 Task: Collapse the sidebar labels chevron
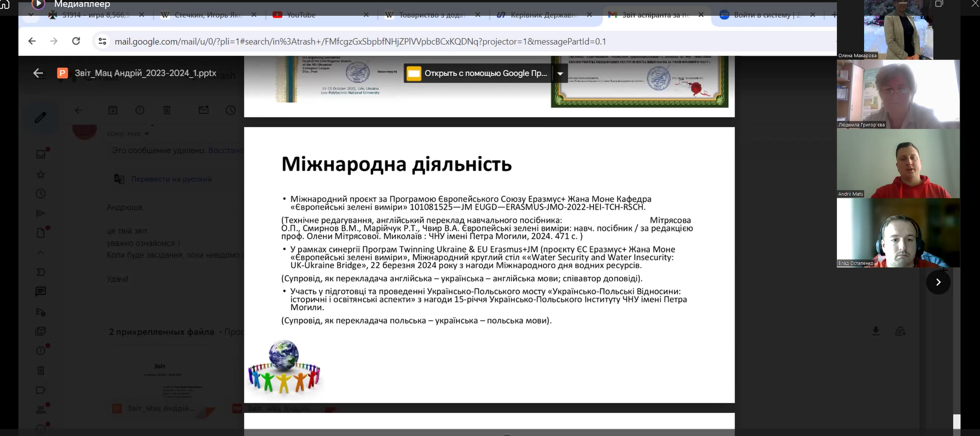pyautogui.click(x=41, y=252)
